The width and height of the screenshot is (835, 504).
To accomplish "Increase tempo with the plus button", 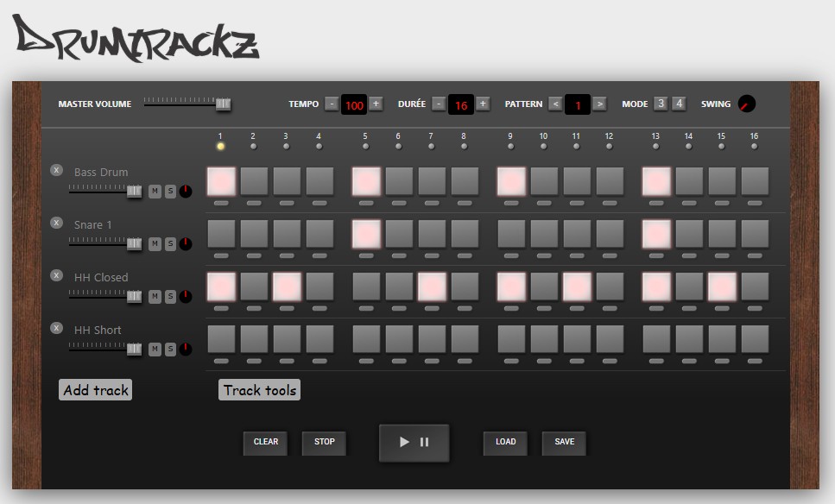I will pos(376,104).
